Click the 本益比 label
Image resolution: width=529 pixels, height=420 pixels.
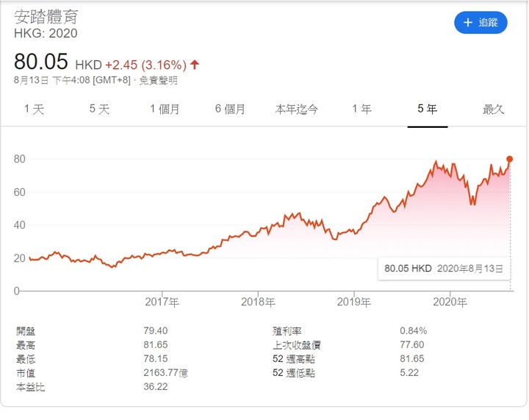(30, 387)
